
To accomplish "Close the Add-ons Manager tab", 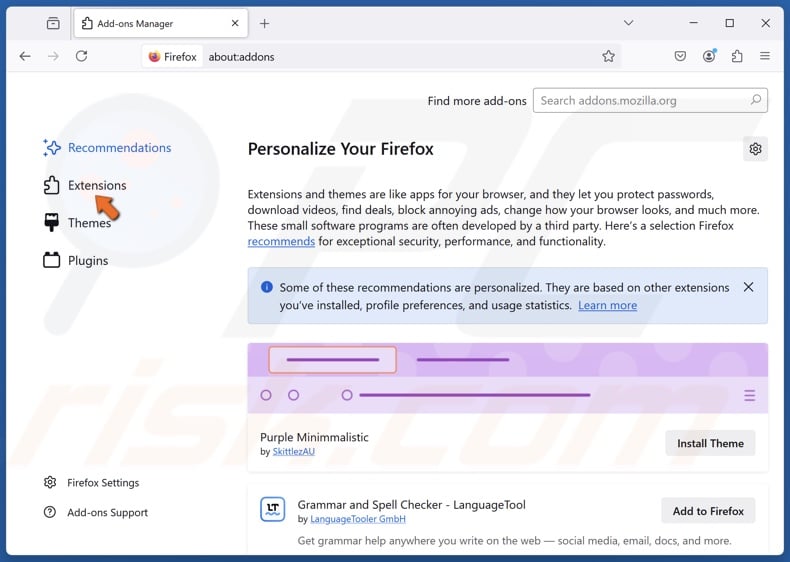I will point(235,23).
